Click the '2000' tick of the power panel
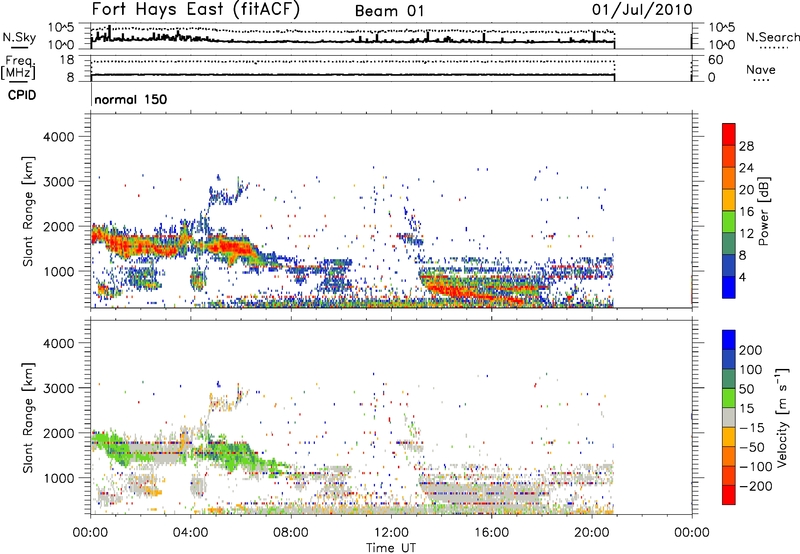This screenshot has width=800, height=554. pyautogui.click(x=58, y=226)
